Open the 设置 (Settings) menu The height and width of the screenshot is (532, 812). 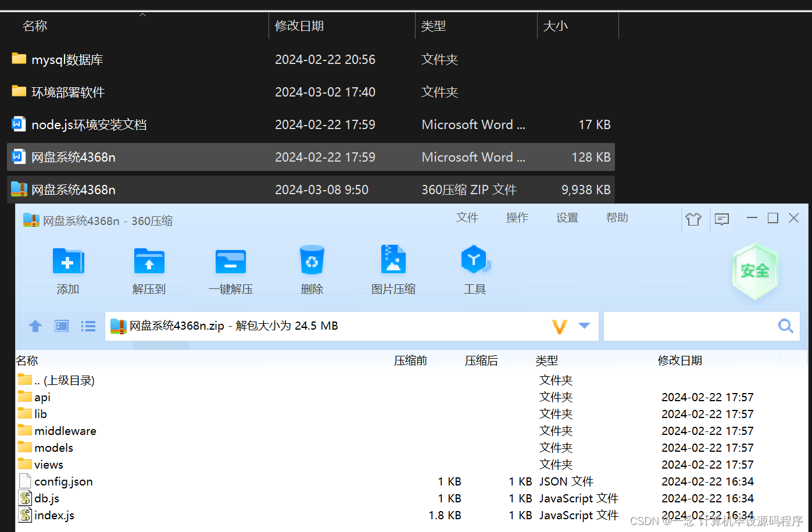(x=567, y=217)
